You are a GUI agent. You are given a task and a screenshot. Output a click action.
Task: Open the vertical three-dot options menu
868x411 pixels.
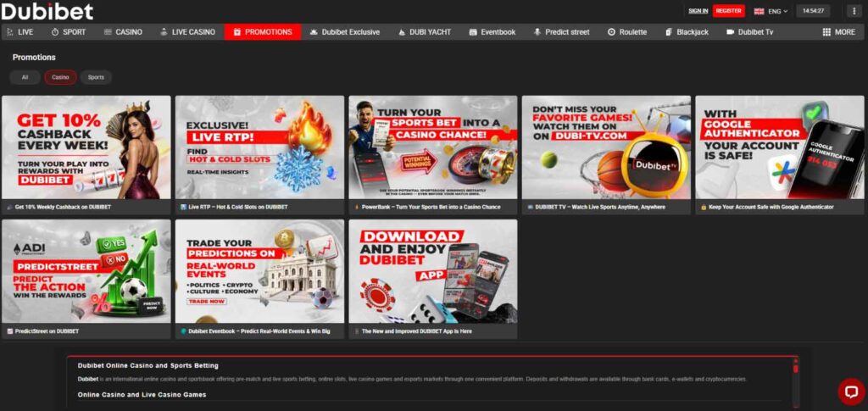[854, 11]
